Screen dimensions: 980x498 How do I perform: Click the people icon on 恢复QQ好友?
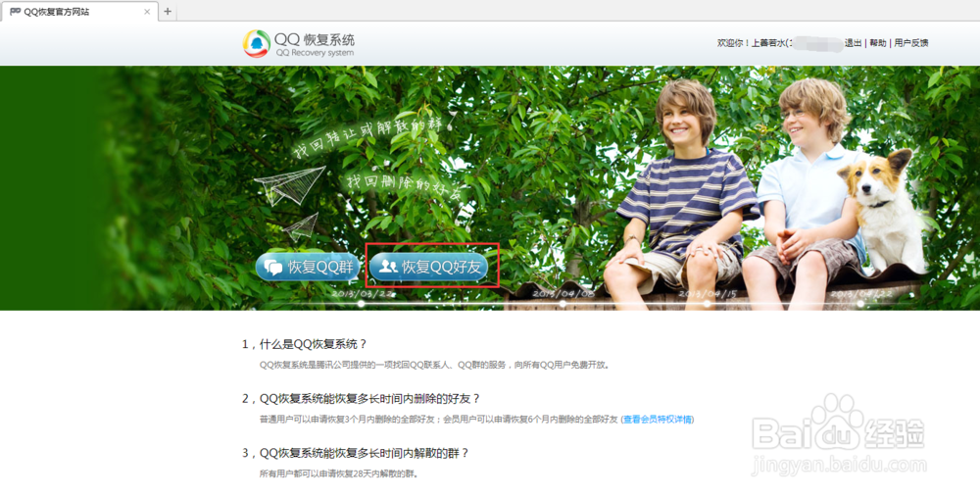click(x=388, y=267)
